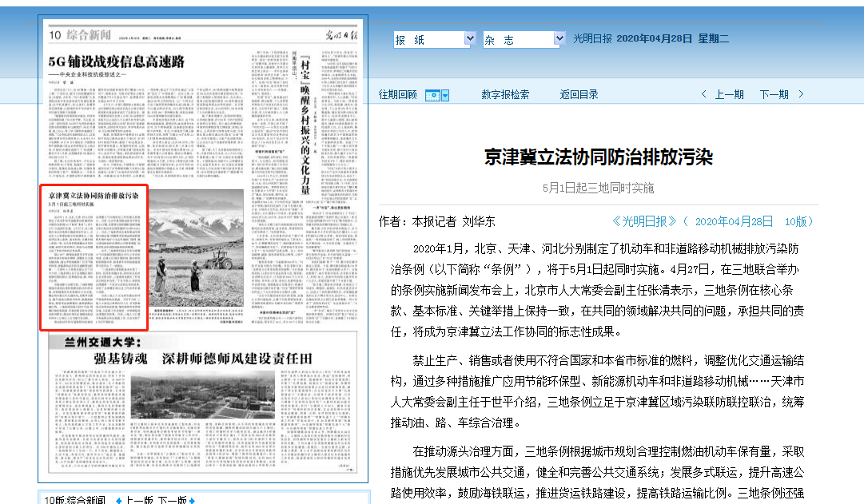Select the 5G铺设战疫信息高速路 article on page
The width and height of the screenshot is (864, 504).
pos(116,61)
